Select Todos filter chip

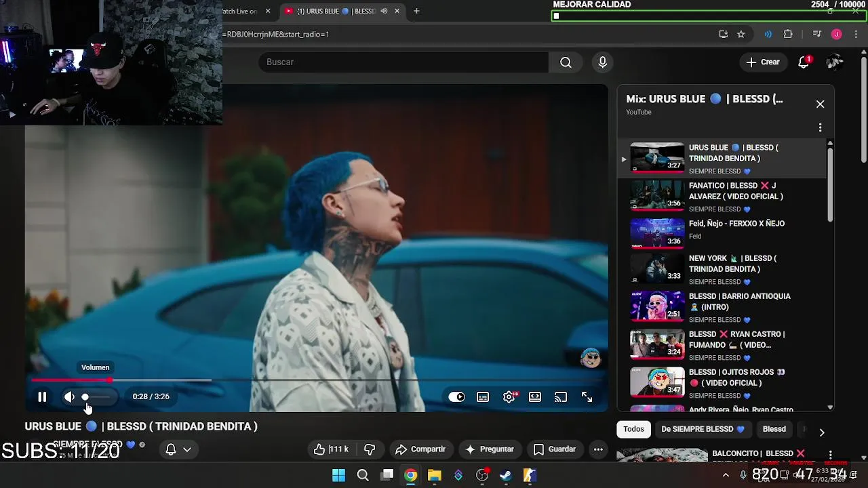pos(633,429)
